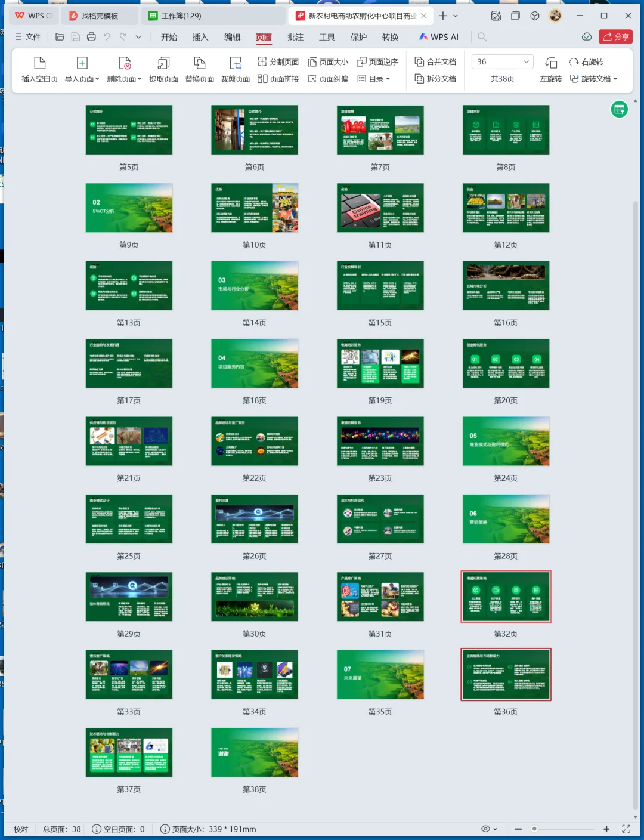Rotate page left with 左旋转
The image size is (644, 840).
550,70
